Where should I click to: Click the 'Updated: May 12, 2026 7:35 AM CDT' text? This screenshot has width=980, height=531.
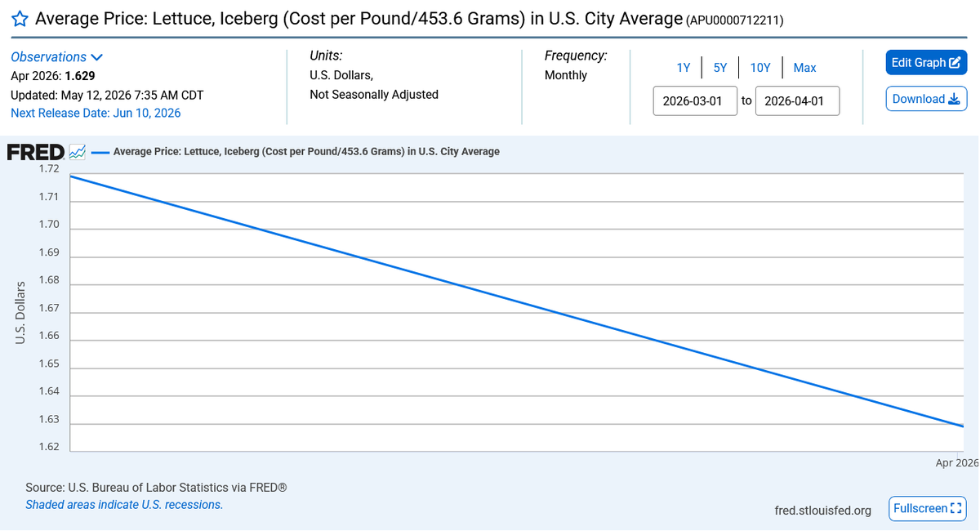pos(107,95)
